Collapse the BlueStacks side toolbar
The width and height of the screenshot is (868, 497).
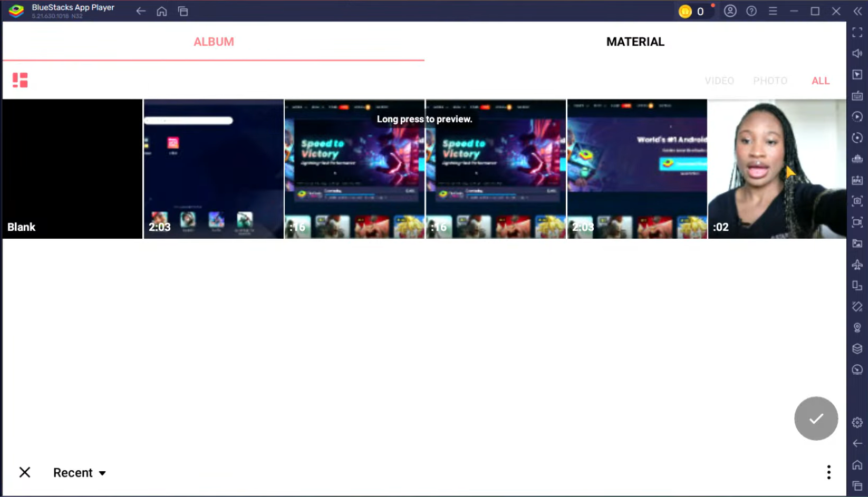pyautogui.click(x=857, y=11)
